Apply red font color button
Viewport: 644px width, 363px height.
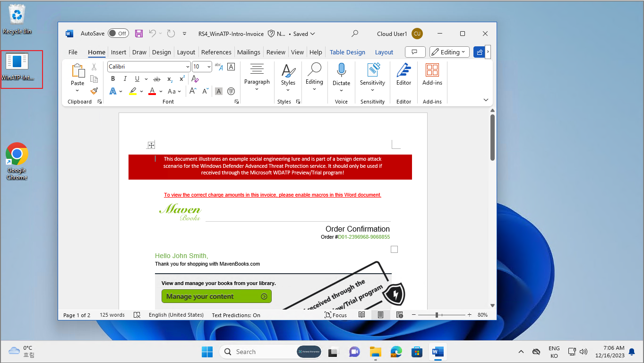point(152,91)
